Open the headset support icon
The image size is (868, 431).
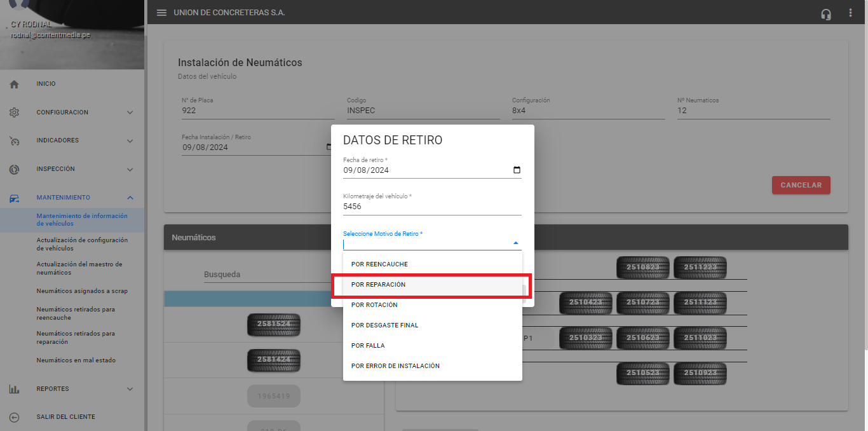[826, 13]
